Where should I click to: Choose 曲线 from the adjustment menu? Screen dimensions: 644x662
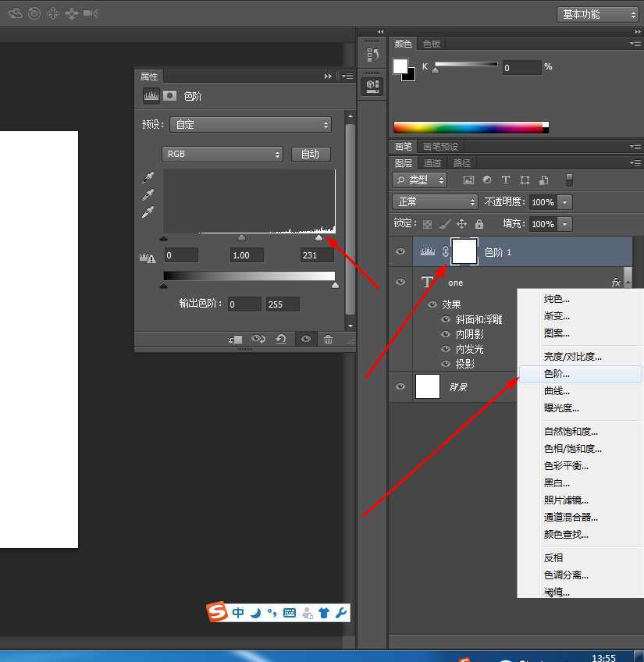555,390
